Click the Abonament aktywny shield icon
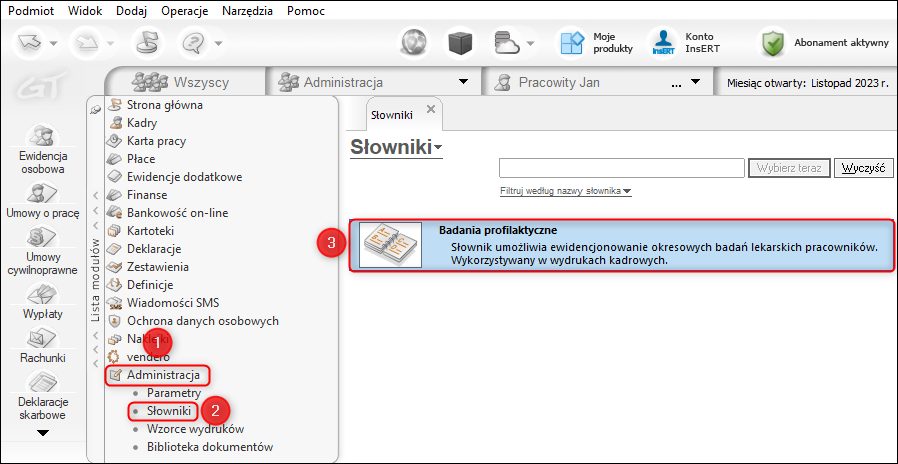Screen dimensions: 898x464 773,43
